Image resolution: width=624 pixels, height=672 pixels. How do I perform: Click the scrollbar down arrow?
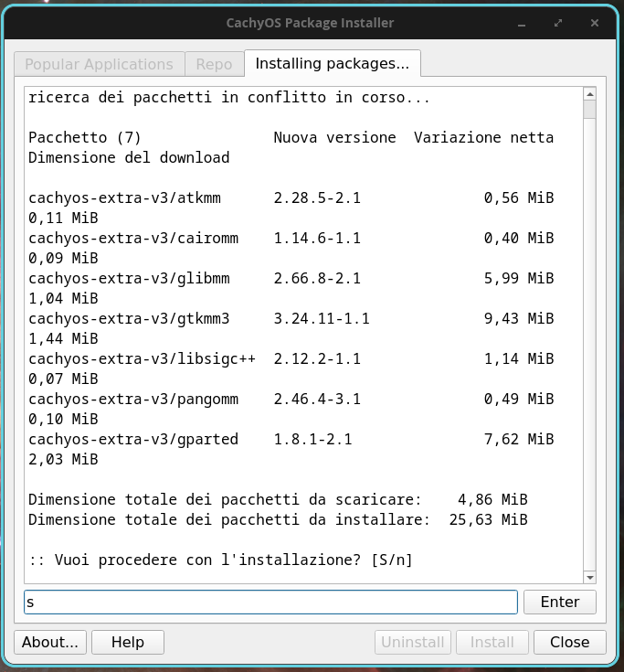(x=589, y=577)
